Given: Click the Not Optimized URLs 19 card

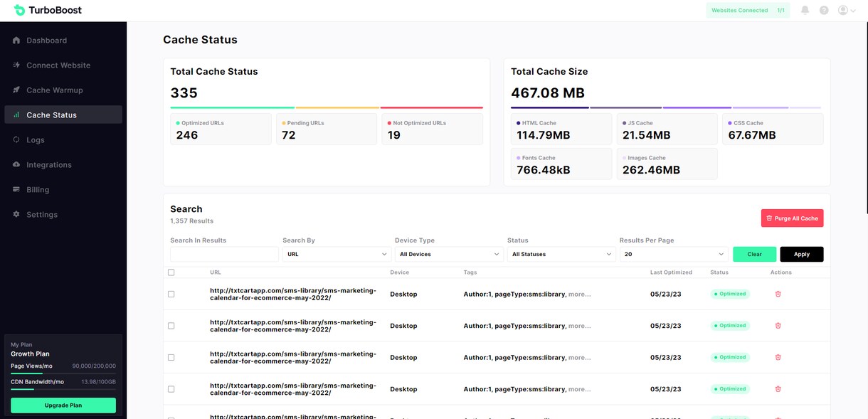Looking at the screenshot, I should pos(432,129).
